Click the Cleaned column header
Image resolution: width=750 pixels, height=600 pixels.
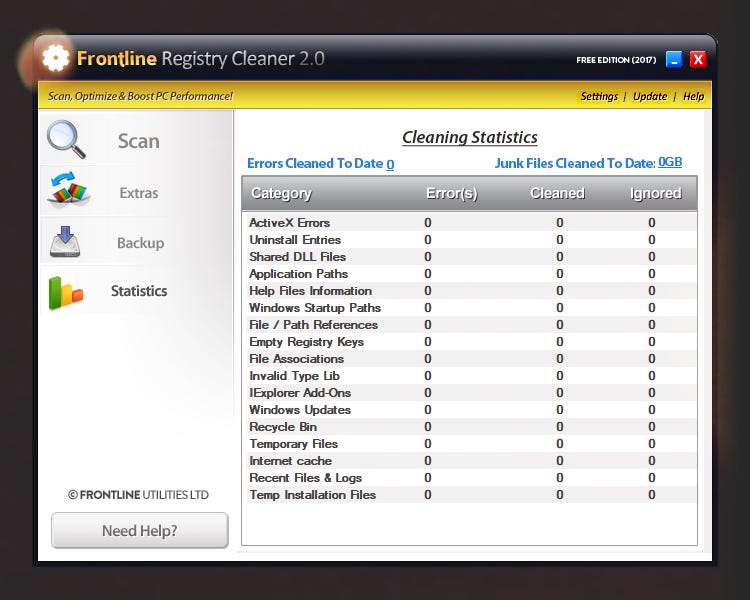[557, 193]
